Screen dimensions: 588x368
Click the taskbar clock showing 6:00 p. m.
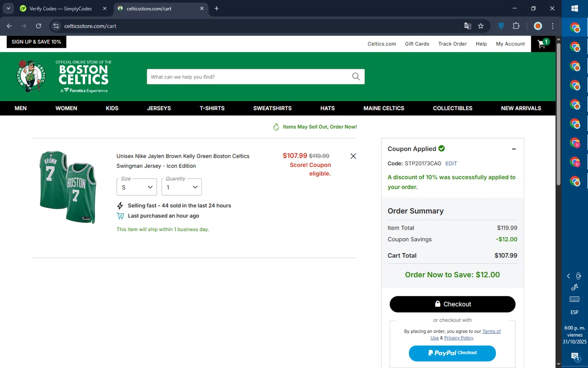(x=575, y=328)
